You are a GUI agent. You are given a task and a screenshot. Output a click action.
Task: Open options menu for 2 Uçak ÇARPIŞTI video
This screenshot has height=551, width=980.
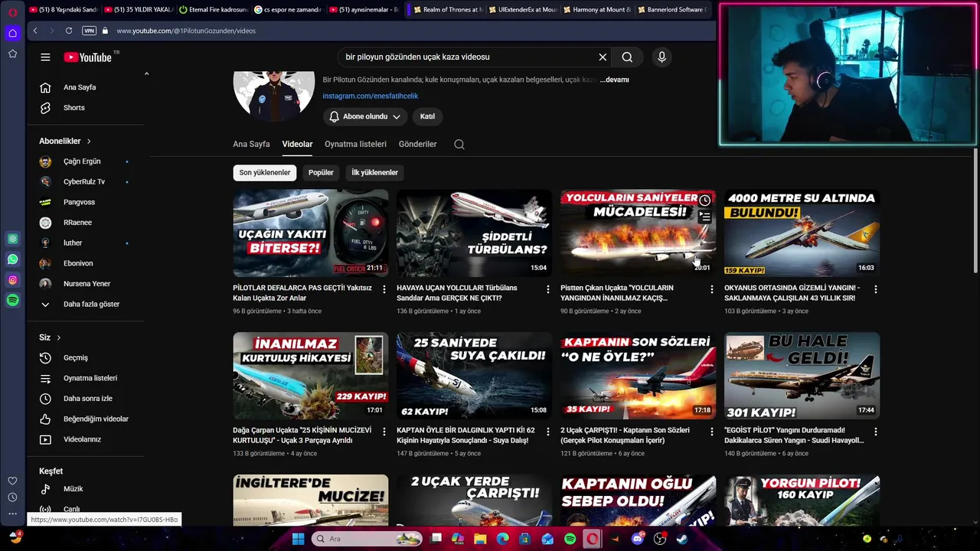pyautogui.click(x=712, y=432)
